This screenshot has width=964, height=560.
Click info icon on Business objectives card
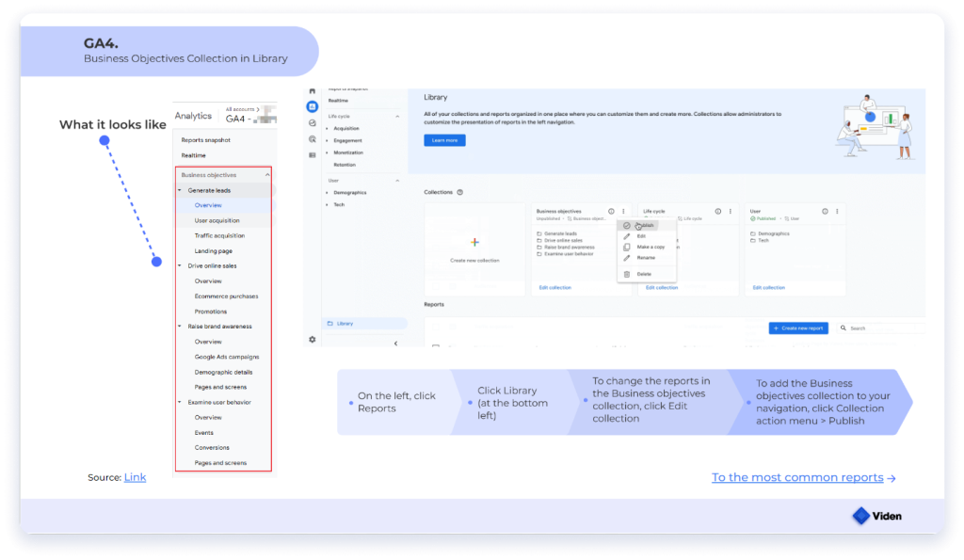[611, 212]
